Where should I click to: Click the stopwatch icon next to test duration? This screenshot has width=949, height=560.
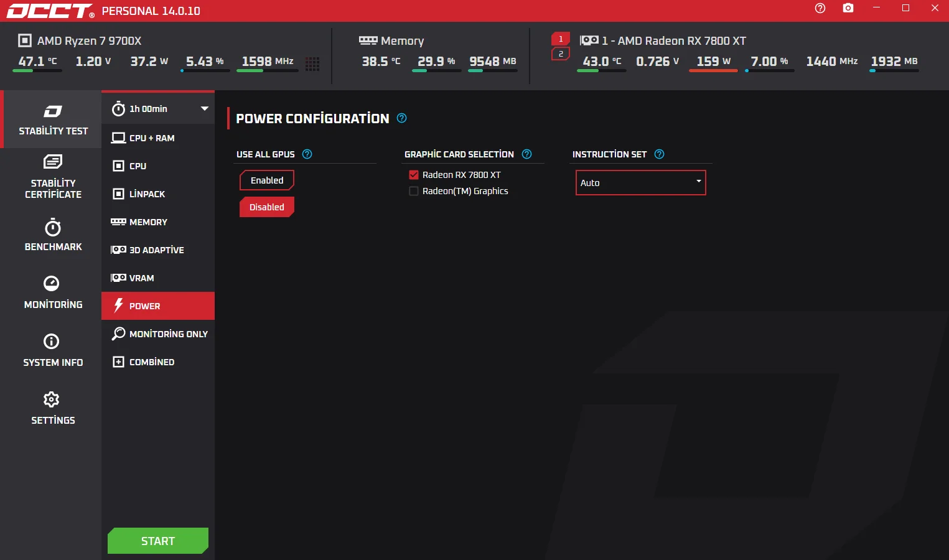(118, 109)
